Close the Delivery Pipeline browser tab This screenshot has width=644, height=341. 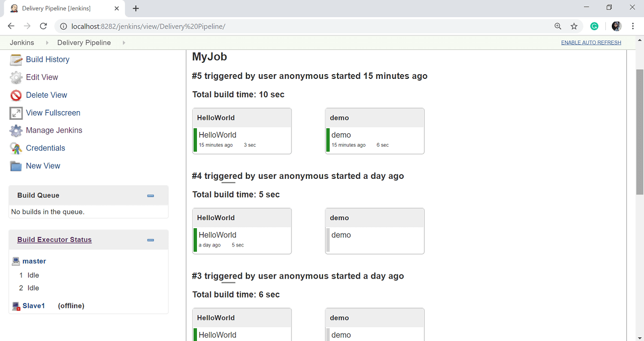(115, 9)
